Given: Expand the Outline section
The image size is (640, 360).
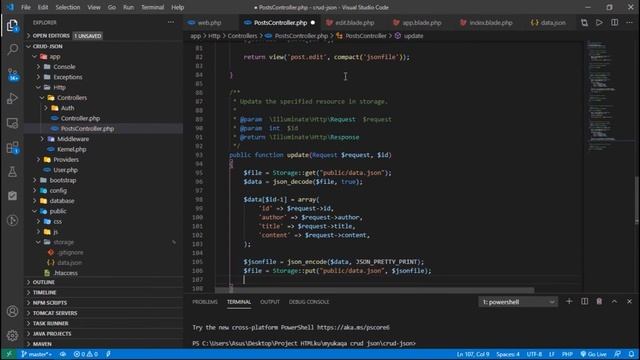Looking at the screenshot, I should pyautogui.click(x=104, y=282).
